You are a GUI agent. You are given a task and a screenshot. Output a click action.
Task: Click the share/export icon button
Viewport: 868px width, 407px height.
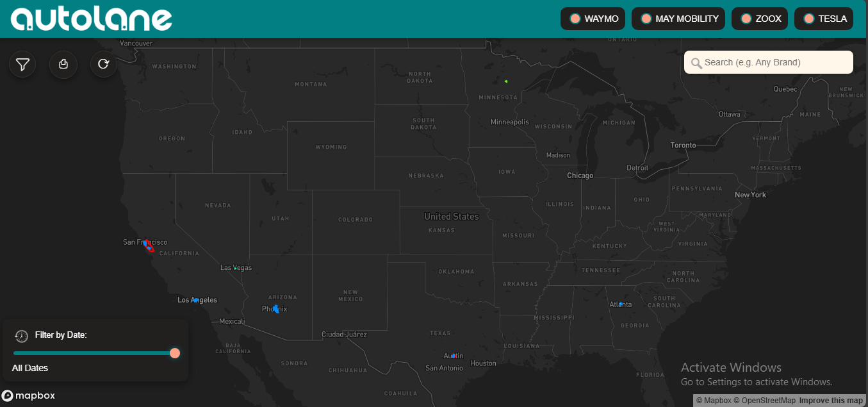point(63,64)
